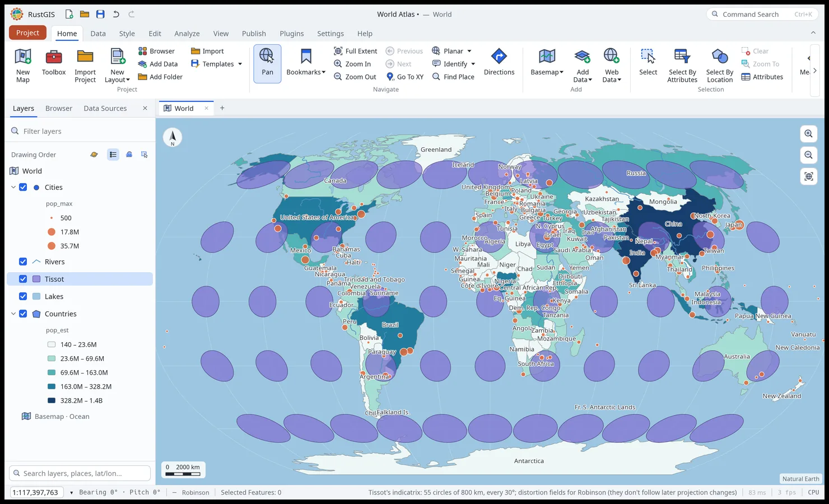Click Zoom In in Navigate group
The width and height of the screenshot is (829, 504).
pyautogui.click(x=352, y=64)
